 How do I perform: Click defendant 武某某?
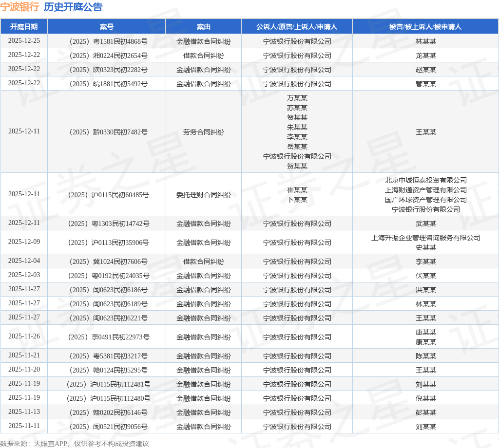[426, 224]
